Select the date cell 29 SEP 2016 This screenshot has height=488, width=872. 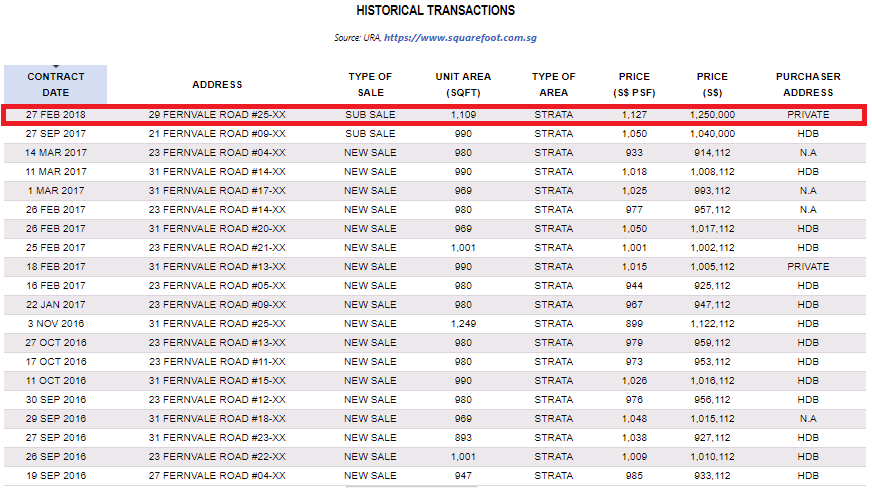(56, 419)
